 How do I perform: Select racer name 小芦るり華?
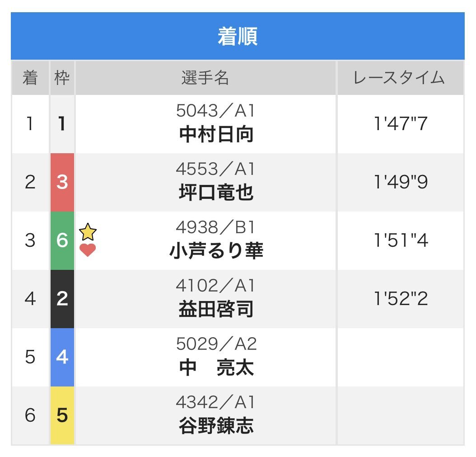216,251
